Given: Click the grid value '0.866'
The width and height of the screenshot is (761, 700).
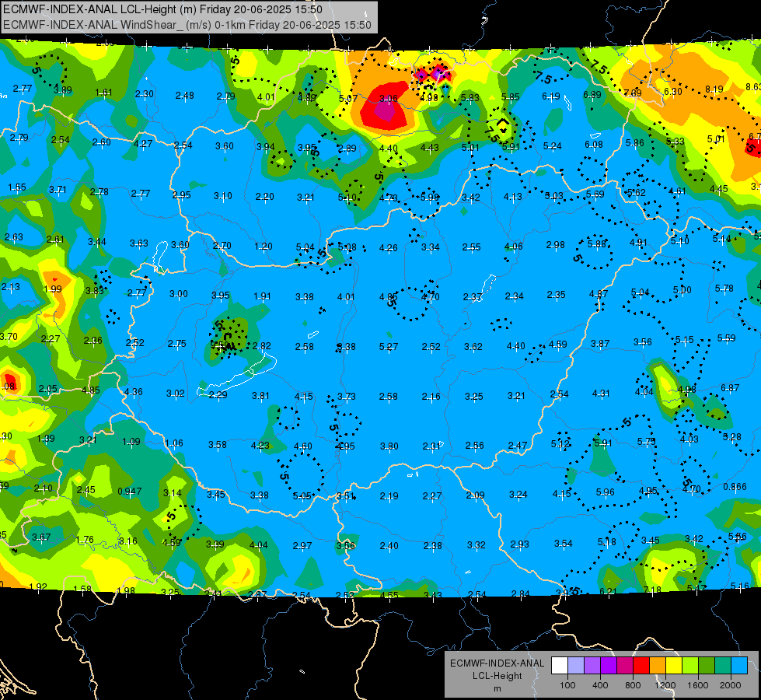Looking at the screenshot, I should 735,487.
